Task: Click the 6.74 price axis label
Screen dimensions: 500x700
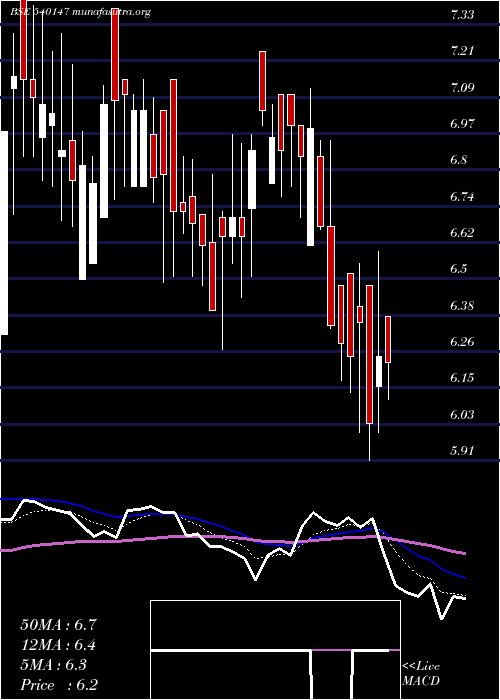Action: [x=462, y=196]
